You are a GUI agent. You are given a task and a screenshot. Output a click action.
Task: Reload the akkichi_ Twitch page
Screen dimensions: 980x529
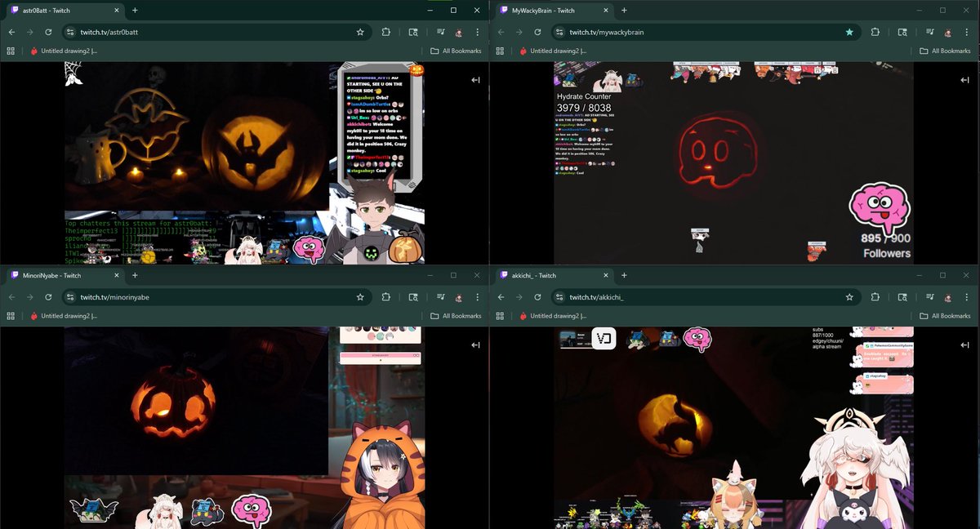(539, 297)
